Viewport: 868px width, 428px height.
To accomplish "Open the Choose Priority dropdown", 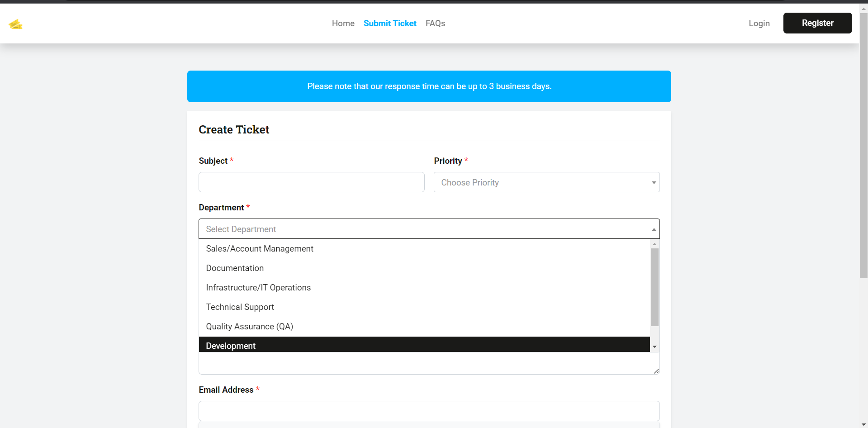I will (x=546, y=182).
